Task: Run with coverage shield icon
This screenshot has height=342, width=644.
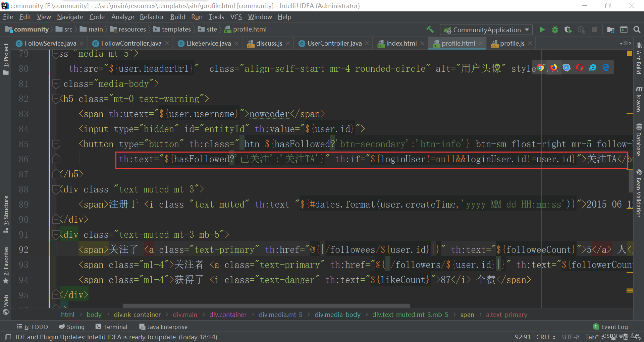Action: pos(568,30)
